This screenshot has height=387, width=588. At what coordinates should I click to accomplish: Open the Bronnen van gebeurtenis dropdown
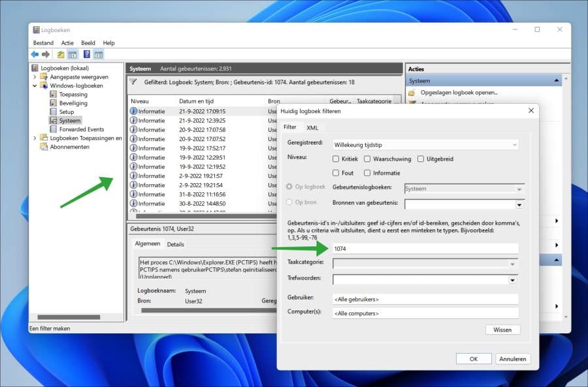(465, 205)
